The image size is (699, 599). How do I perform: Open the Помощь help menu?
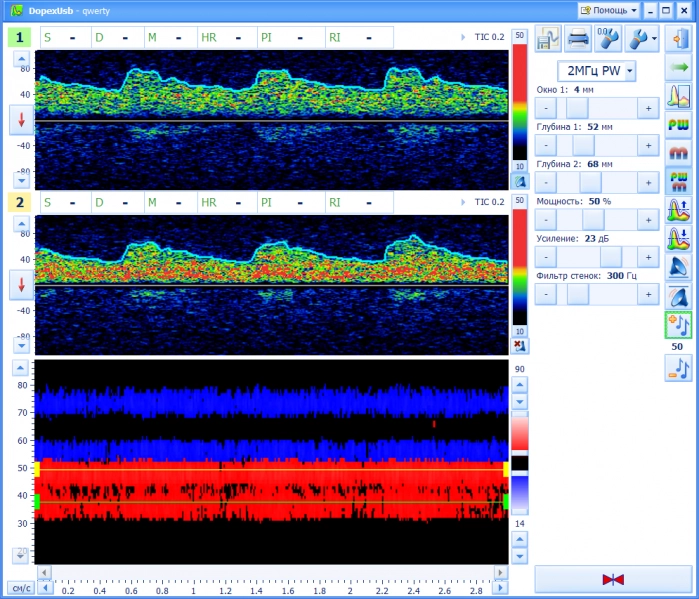click(x=608, y=9)
